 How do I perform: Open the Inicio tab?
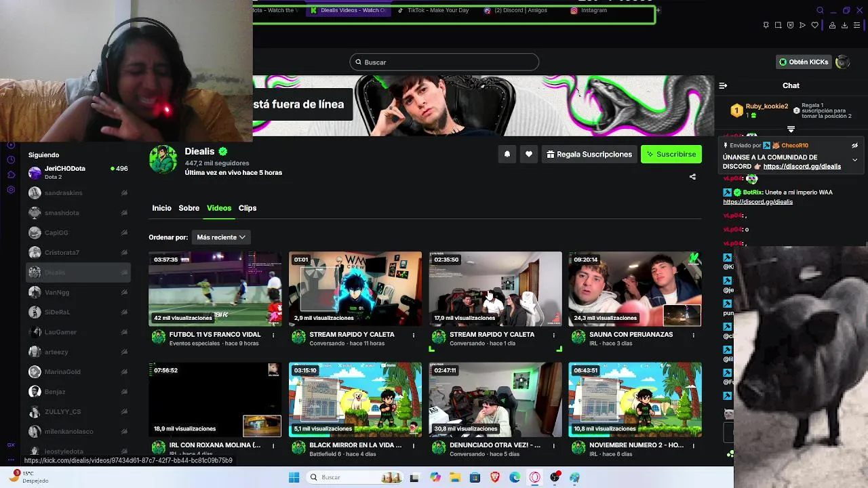tap(161, 208)
